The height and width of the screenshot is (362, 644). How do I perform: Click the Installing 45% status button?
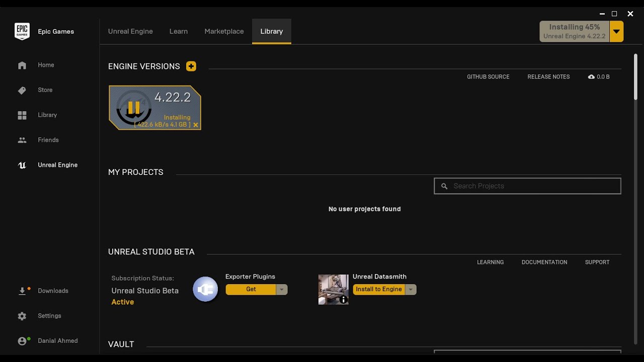[575, 32]
